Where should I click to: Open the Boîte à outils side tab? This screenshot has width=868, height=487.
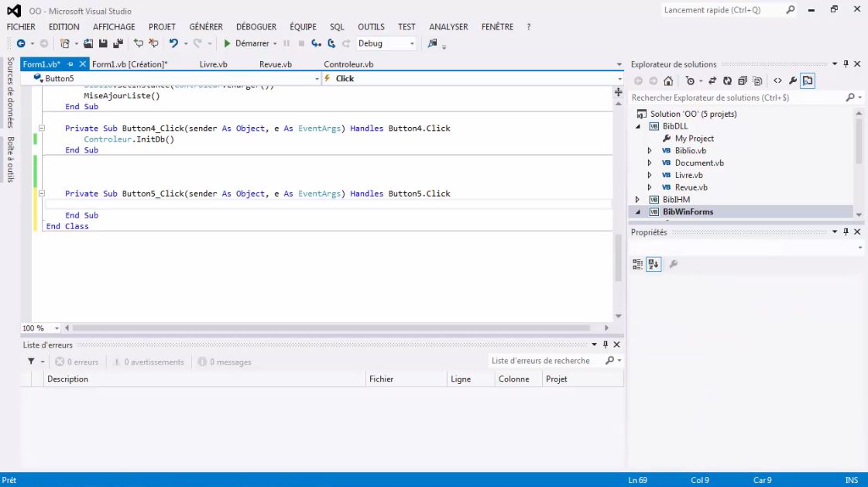pyautogui.click(x=11, y=159)
